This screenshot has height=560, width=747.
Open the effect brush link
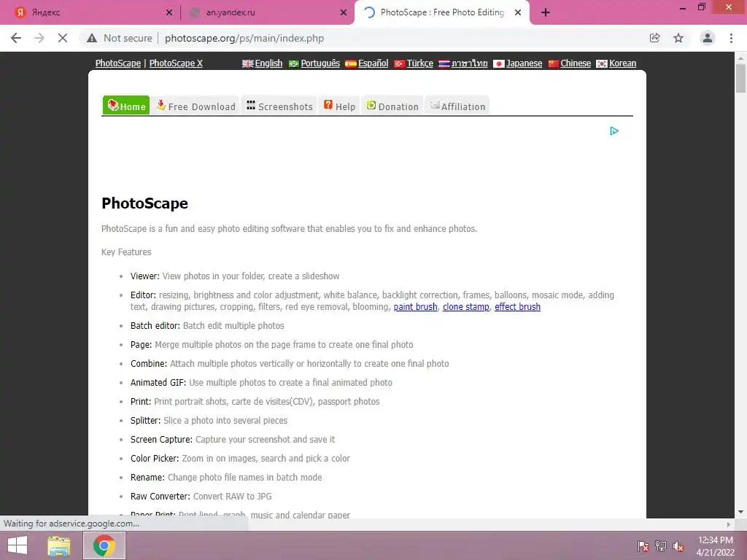517,307
